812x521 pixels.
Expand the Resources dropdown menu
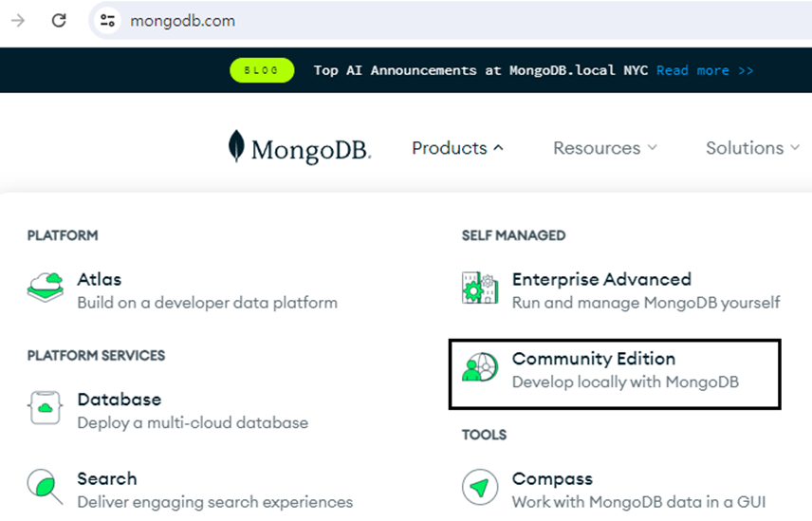[x=604, y=148]
